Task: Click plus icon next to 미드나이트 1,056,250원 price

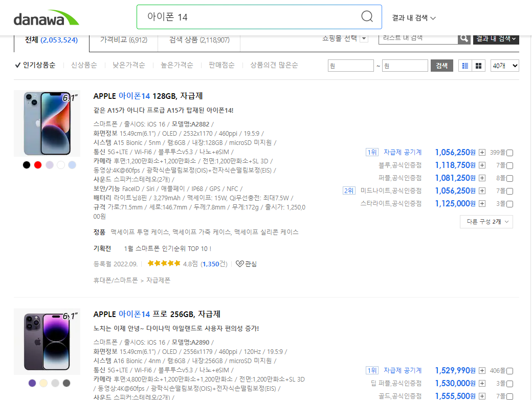Action: 482,191
